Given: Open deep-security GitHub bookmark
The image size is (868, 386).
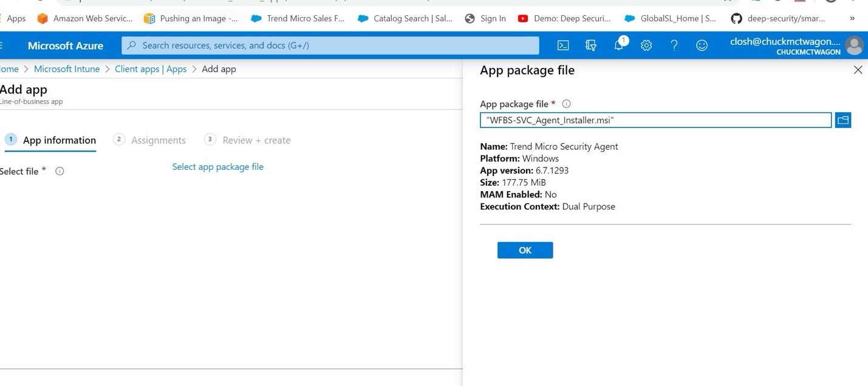Looking at the screenshot, I should click(778, 18).
